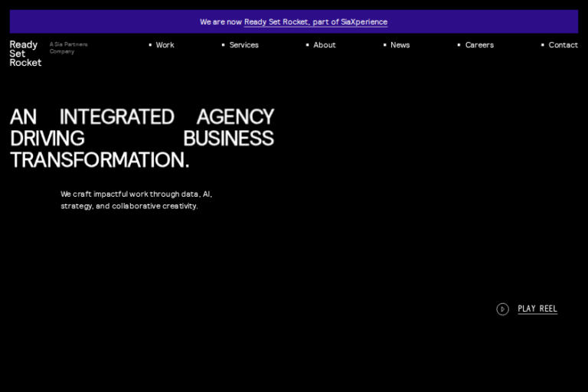588x392 pixels.
Task: Navigate to the Careers page
Action: coord(479,45)
